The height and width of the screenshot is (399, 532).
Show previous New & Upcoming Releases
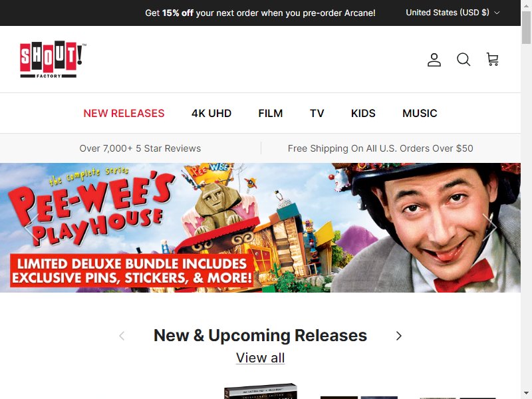coord(122,336)
